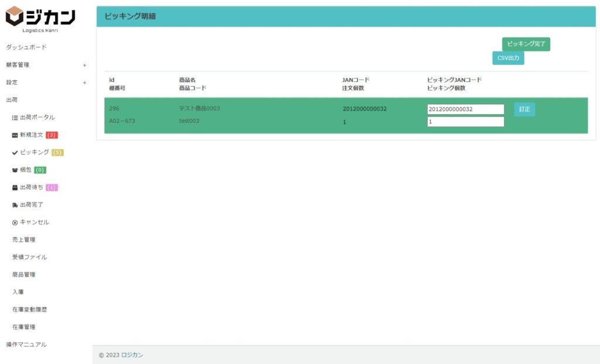Screen dimensions: 600x364
Task: Collapse the 出荷 menu section
Action: click(12, 100)
